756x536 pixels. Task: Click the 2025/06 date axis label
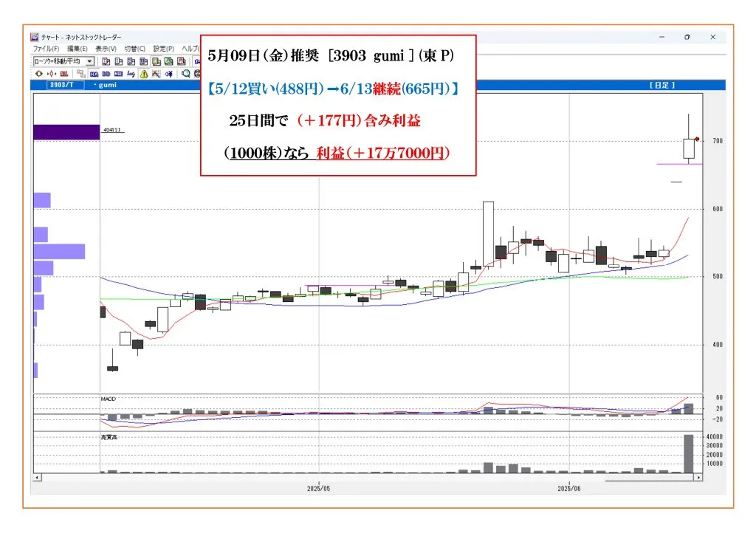point(569,488)
